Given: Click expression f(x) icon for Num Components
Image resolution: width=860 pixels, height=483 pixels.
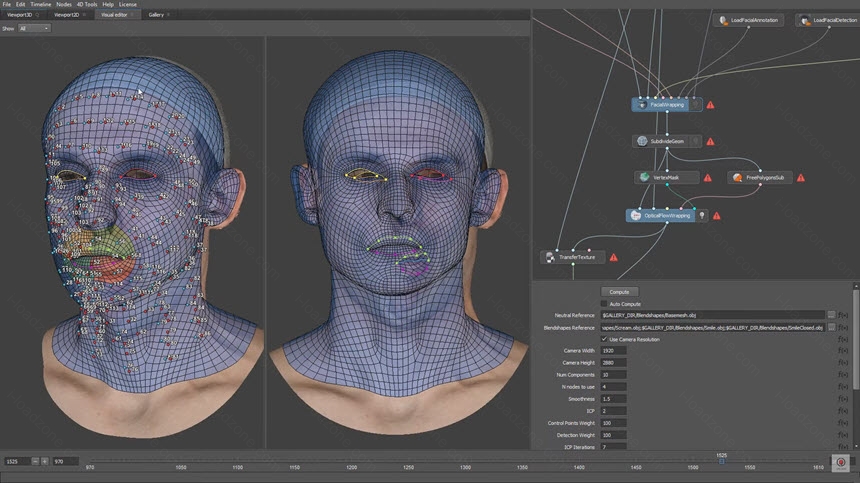Looking at the screenshot, I should [843, 374].
